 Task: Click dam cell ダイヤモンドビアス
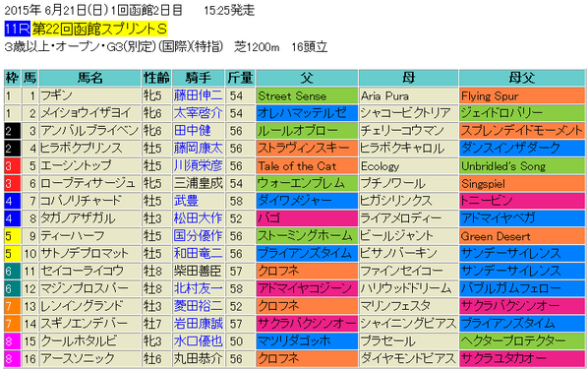(x=408, y=359)
